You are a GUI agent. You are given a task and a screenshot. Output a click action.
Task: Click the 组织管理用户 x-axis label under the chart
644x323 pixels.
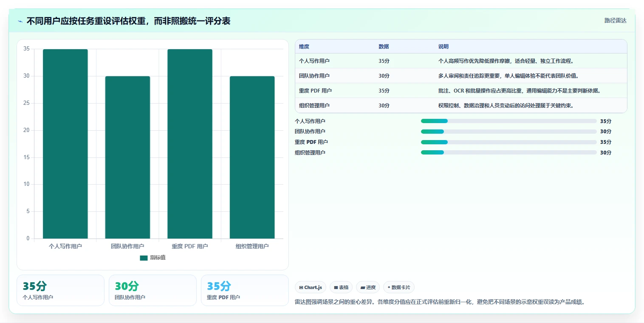[x=252, y=246]
